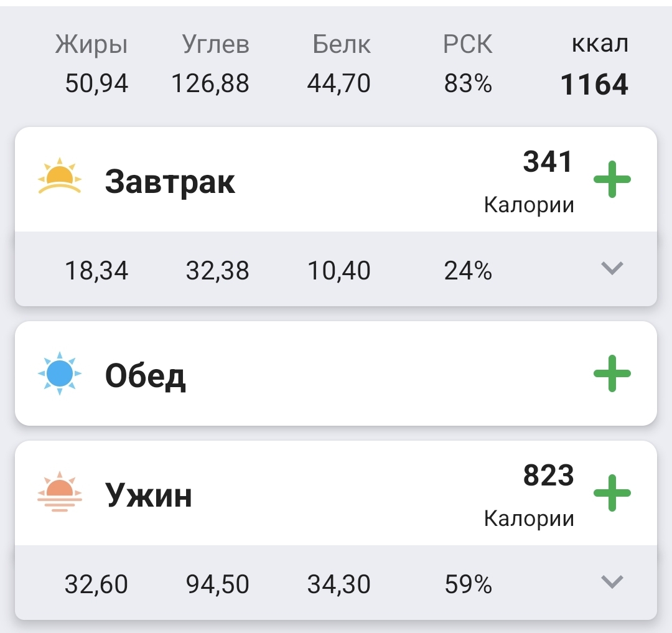Tap the 24% РСК value for Завтрак

tap(468, 271)
